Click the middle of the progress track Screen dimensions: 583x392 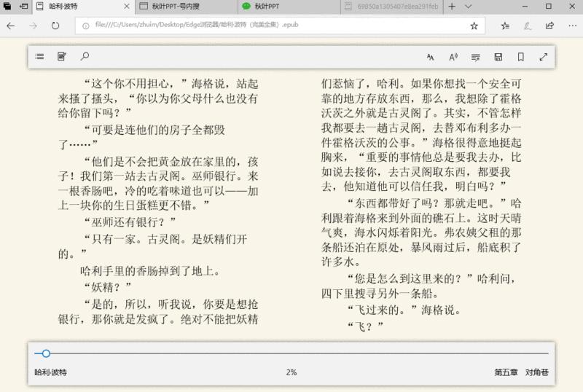[x=291, y=353]
